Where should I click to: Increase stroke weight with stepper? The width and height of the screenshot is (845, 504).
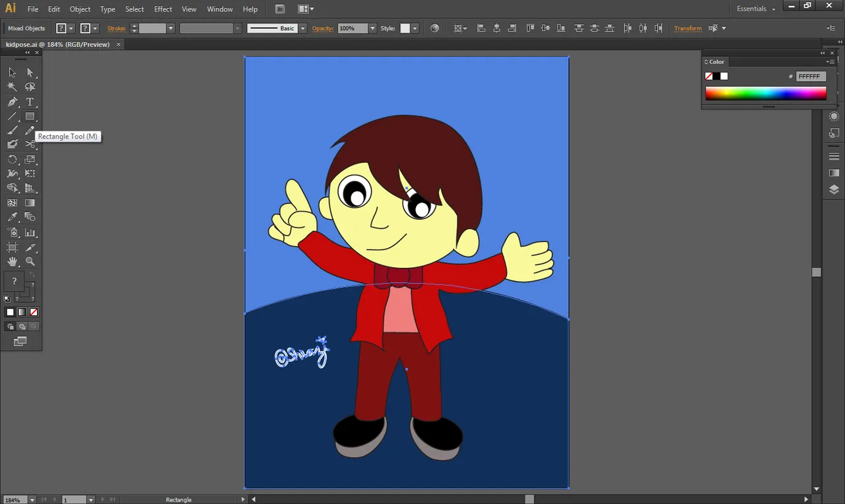(134, 26)
